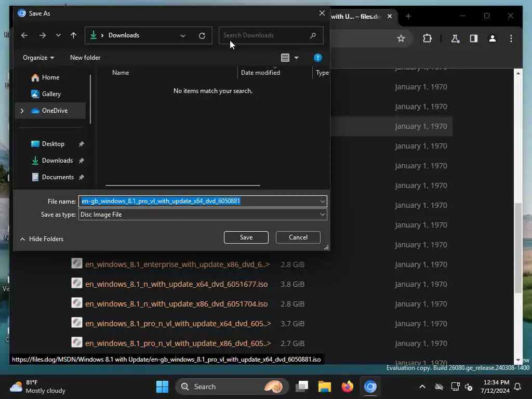This screenshot has height=399, width=532.
Task: Close the Save As dialog
Action: (x=322, y=13)
